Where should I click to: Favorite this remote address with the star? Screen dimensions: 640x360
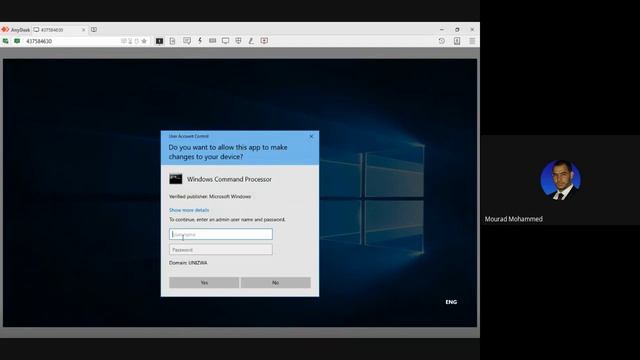[144, 41]
